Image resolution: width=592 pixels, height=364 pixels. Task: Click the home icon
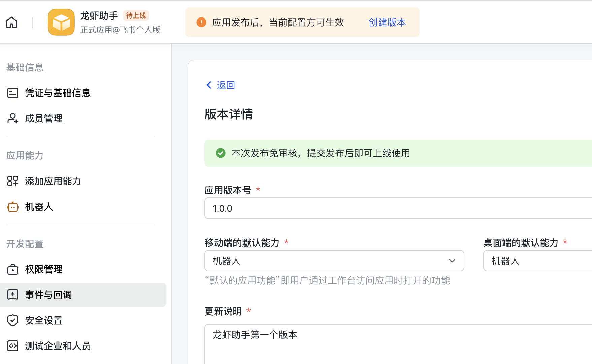pos(11,22)
